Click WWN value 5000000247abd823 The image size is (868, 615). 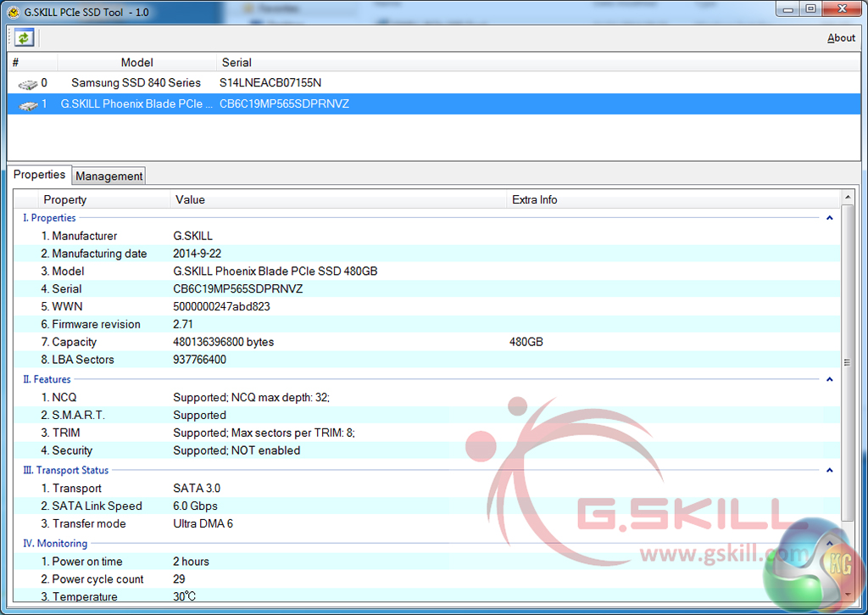[x=221, y=307]
